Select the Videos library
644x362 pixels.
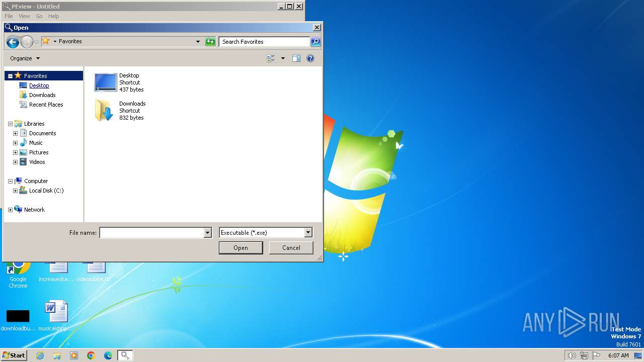37,162
